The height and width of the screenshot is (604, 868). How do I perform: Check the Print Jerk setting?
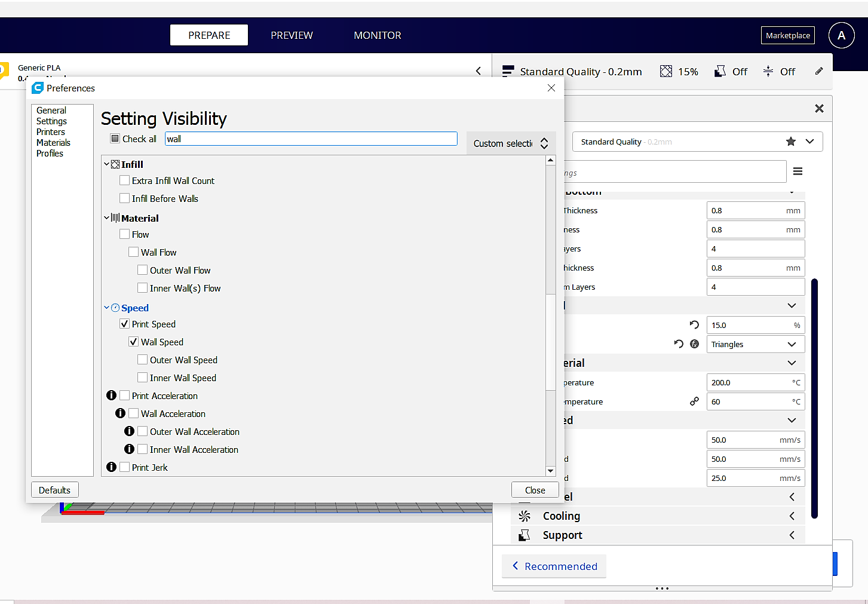point(124,467)
